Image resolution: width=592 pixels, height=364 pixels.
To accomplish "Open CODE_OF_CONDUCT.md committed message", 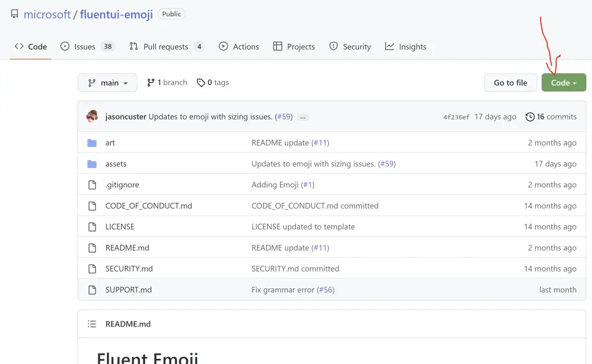I will [315, 206].
